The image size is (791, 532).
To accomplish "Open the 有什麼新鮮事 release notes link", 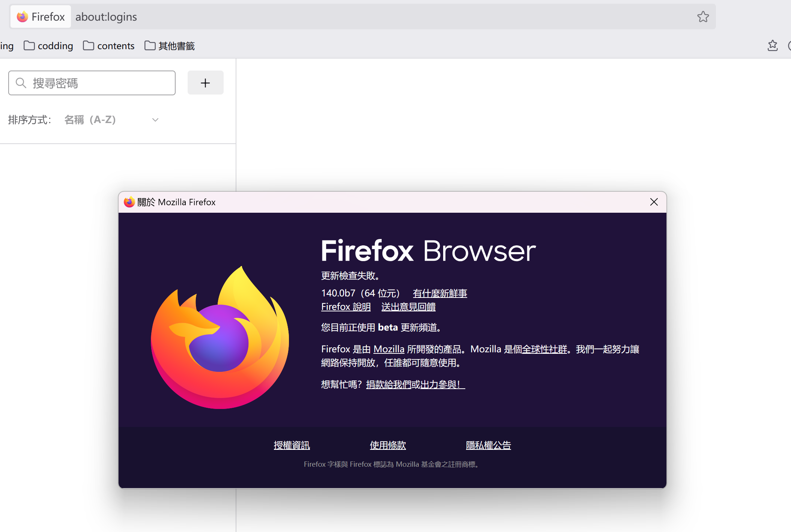I will click(440, 293).
